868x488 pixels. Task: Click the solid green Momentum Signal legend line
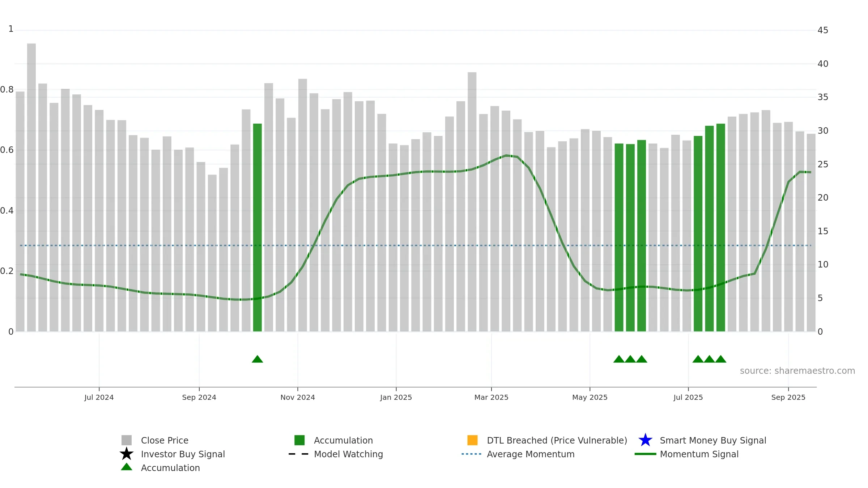[645, 454]
